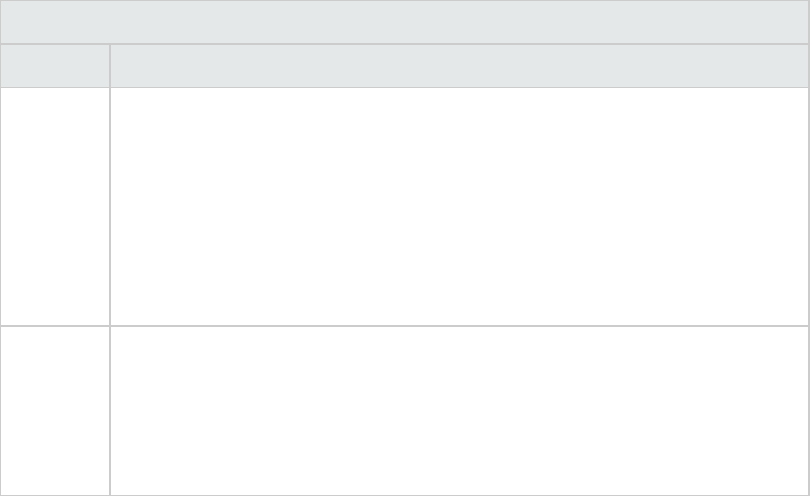Click where column divider meets header's bottom border
Image resolution: width=810 pixels, height=496 pixels.
(110, 88)
